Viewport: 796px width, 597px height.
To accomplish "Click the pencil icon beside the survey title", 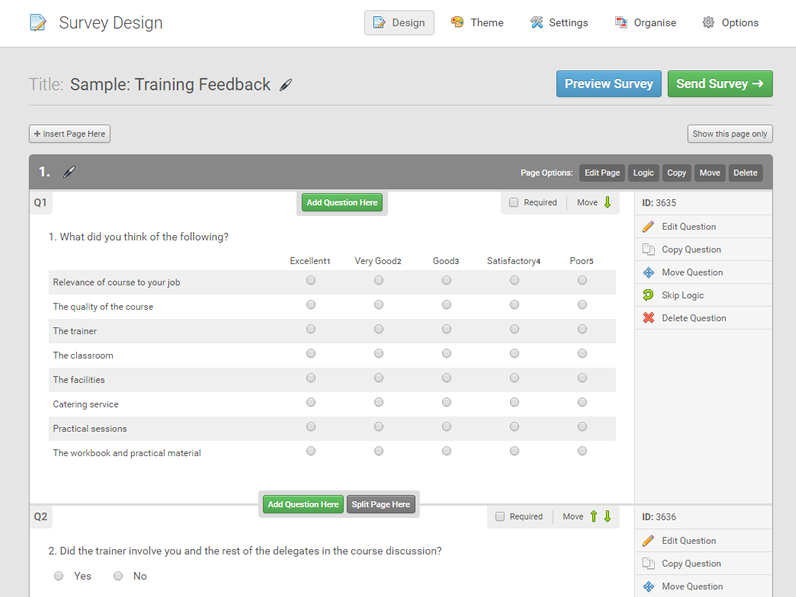I will click(x=286, y=85).
